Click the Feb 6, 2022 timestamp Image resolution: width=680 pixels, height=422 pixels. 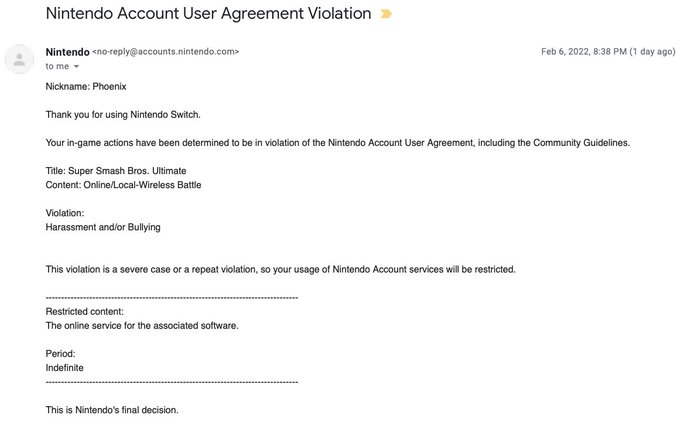tap(608, 52)
